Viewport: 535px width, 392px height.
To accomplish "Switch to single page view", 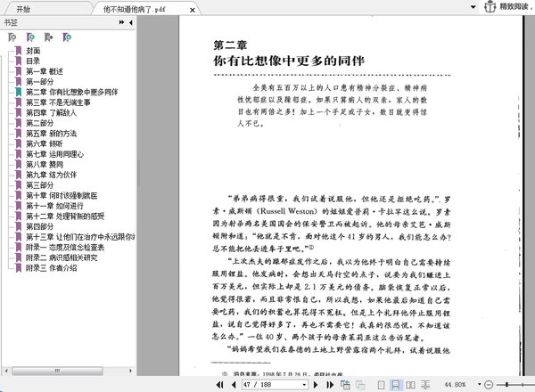I will [x=381, y=385].
